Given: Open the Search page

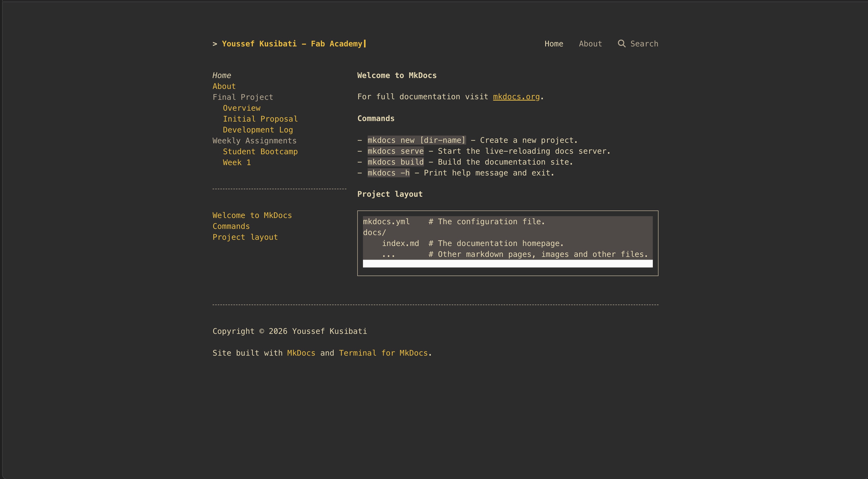Looking at the screenshot, I should 644,44.
